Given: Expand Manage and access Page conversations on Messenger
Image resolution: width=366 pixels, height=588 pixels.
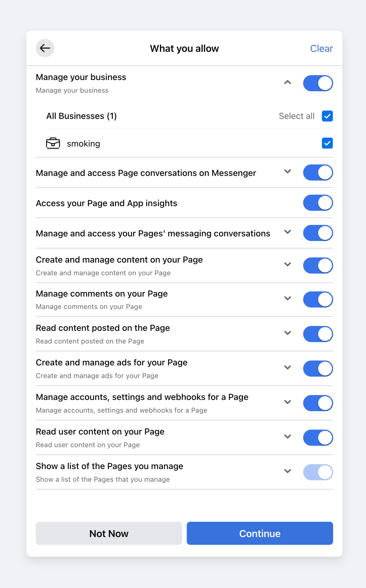Looking at the screenshot, I should pyautogui.click(x=287, y=171).
